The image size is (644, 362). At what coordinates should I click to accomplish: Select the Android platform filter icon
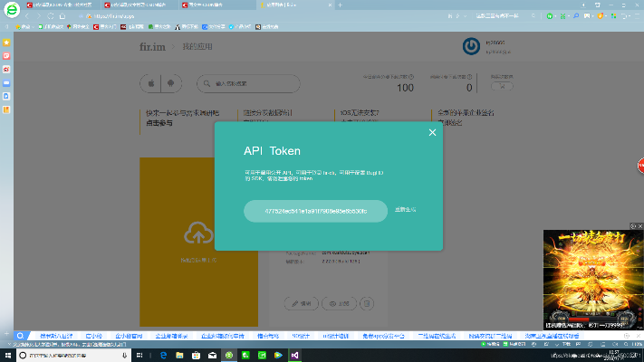tap(170, 84)
